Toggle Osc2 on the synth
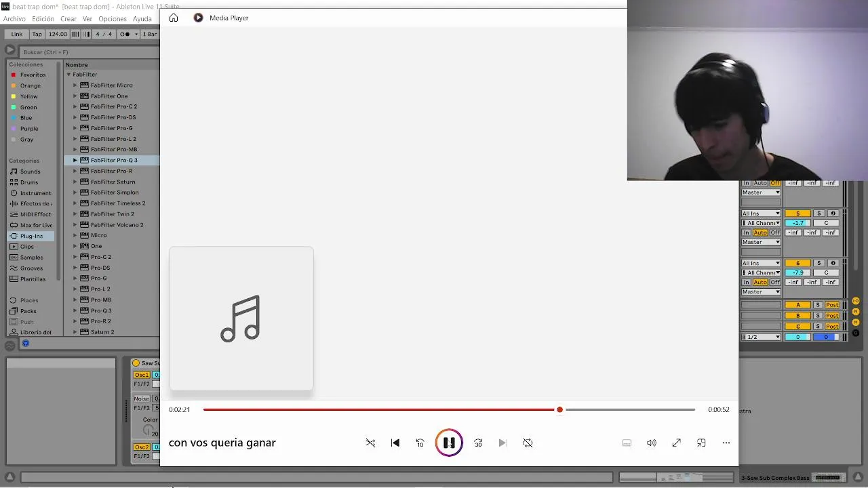The image size is (868, 488). click(x=142, y=447)
